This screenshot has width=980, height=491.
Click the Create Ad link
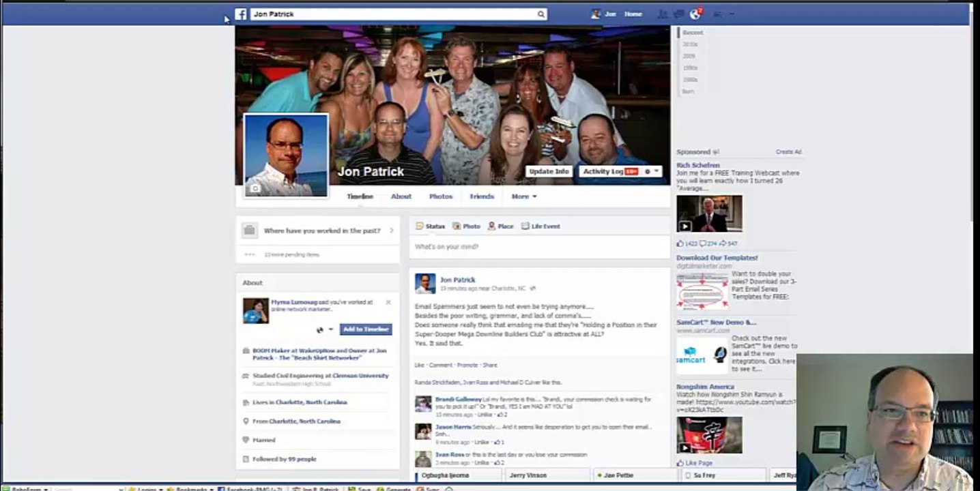pyautogui.click(x=788, y=152)
